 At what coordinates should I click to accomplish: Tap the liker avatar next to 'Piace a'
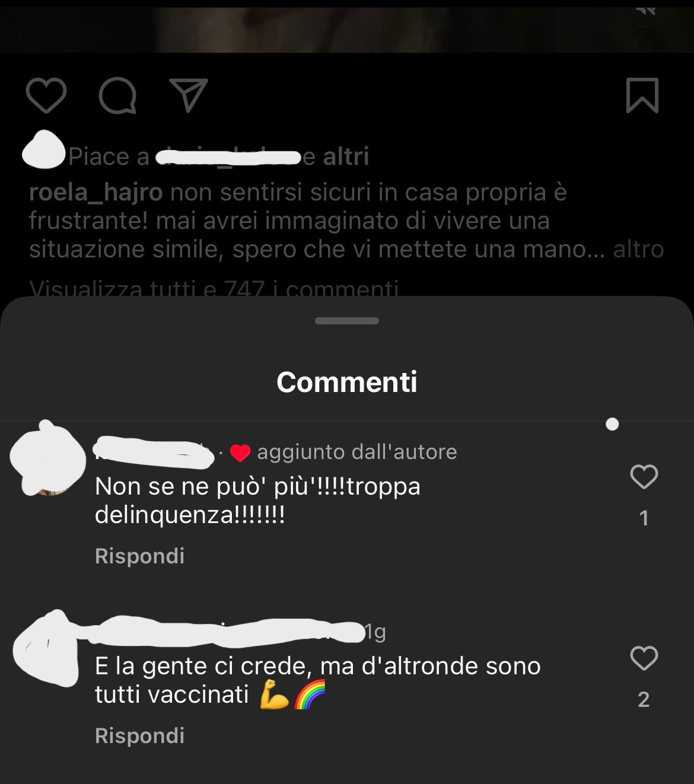click(x=43, y=149)
